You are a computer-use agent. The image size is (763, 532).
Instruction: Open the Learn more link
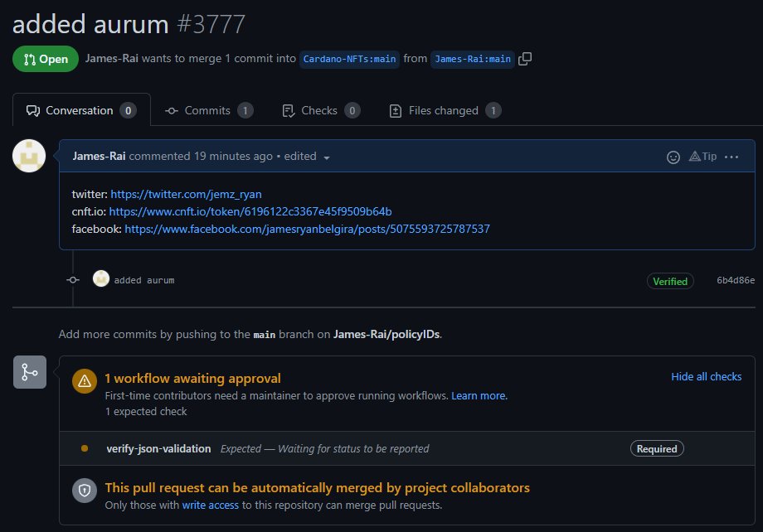click(479, 396)
